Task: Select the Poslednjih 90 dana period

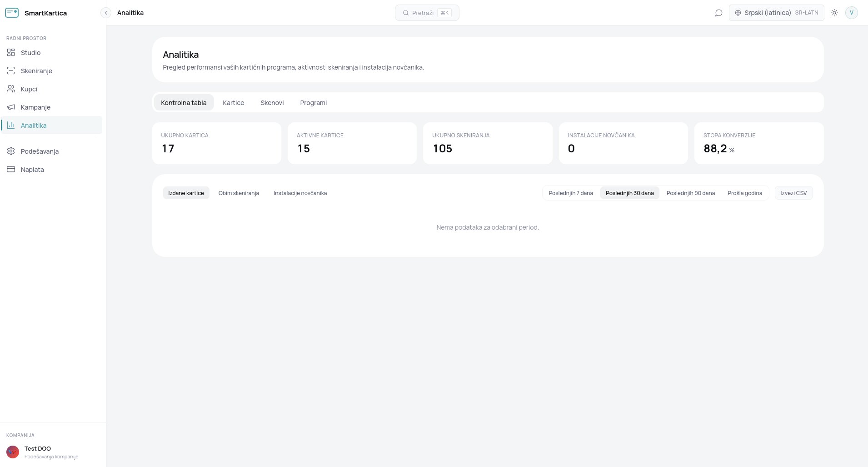Action: pos(691,193)
